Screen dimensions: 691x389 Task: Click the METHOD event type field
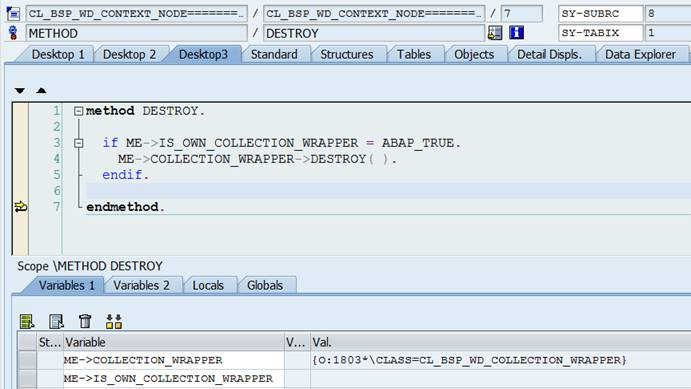(x=137, y=33)
